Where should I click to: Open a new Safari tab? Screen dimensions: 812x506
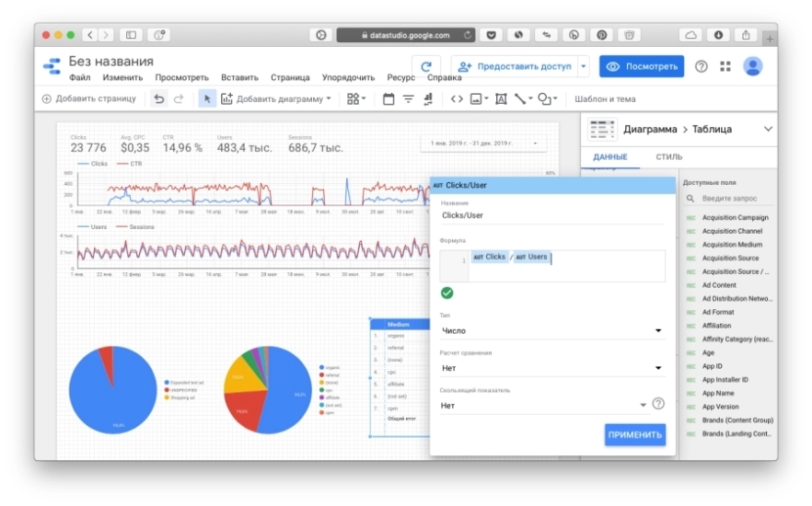[770, 39]
